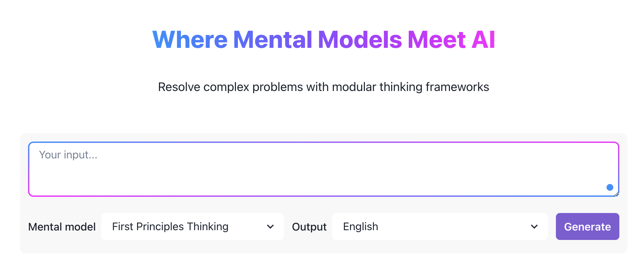Open the First Principles Thinking dropdown
The width and height of the screenshot is (644, 275).
[x=192, y=226]
